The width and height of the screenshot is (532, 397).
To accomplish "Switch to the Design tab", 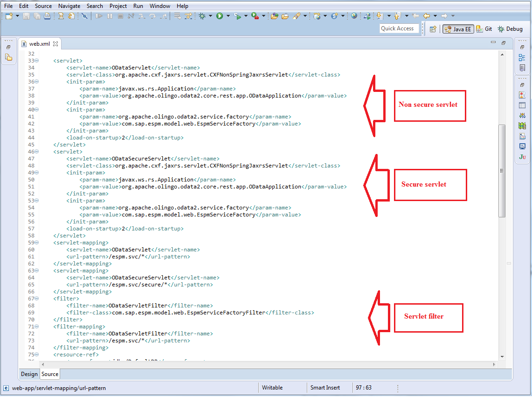I will tap(29, 374).
